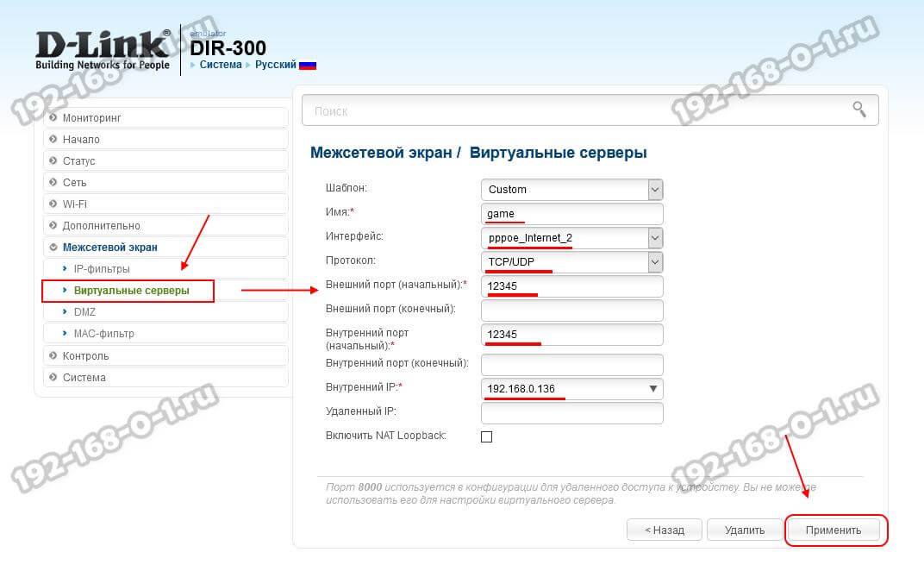Click the Межсетевой экран breadcrumb heading
This screenshot has height=571, width=924.
click(381, 153)
